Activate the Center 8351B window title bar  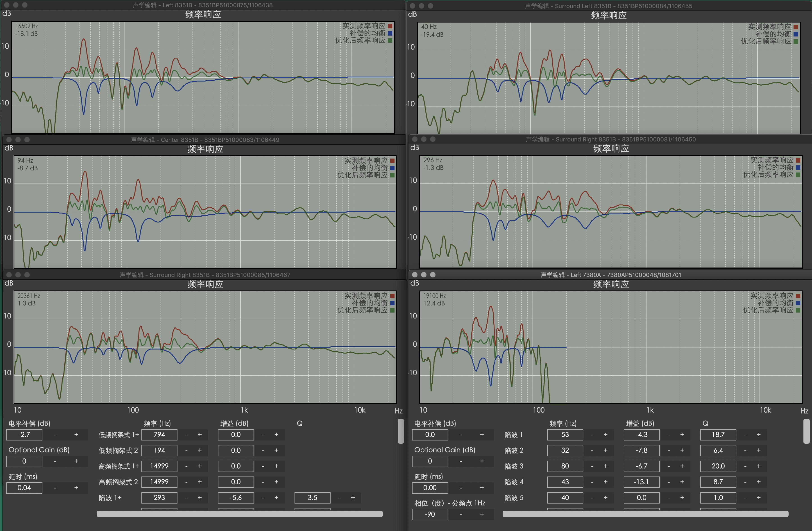pyautogui.click(x=205, y=140)
